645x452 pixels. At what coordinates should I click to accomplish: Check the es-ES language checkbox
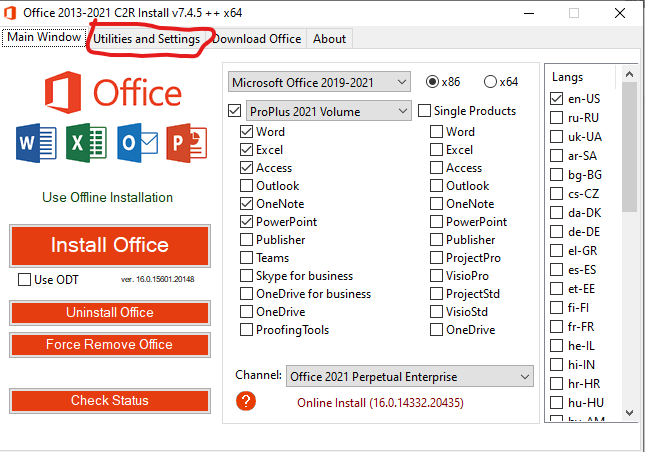[x=557, y=270]
